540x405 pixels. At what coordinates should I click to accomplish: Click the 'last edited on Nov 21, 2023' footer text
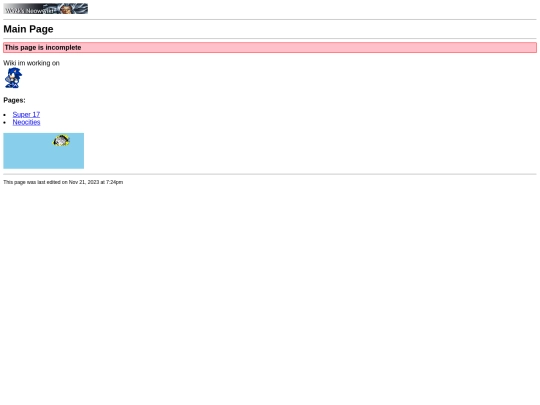pyautogui.click(x=63, y=182)
